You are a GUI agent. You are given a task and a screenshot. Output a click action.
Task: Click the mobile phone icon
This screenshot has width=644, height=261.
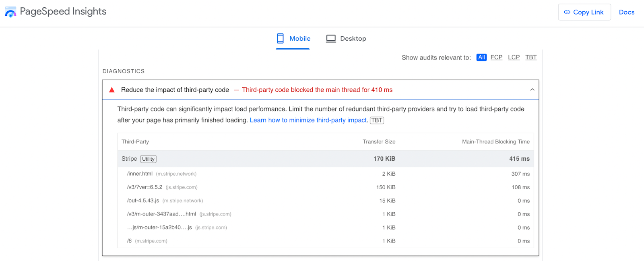(281, 38)
